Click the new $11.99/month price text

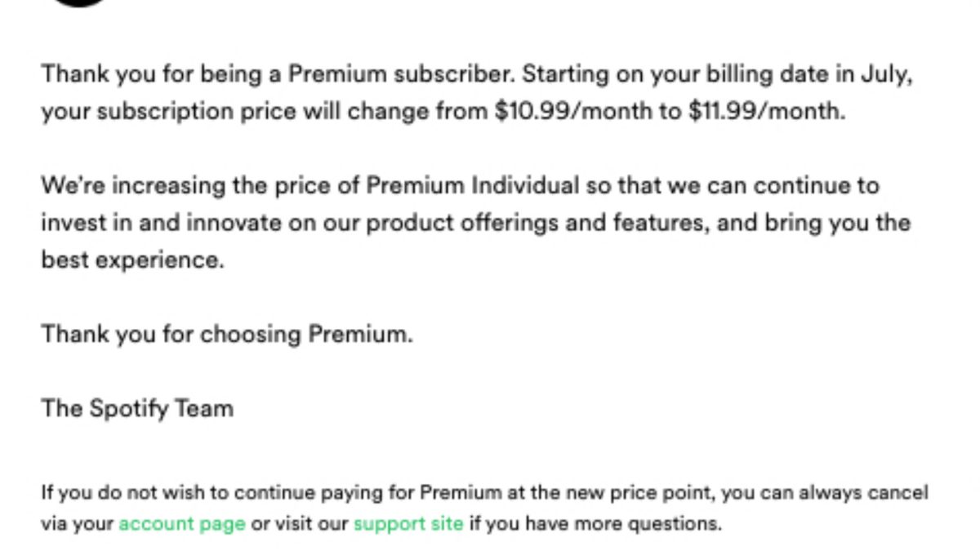[764, 111]
